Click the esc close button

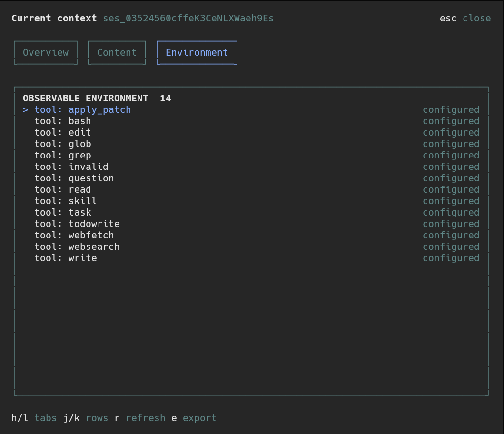pyautogui.click(x=465, y=19)
